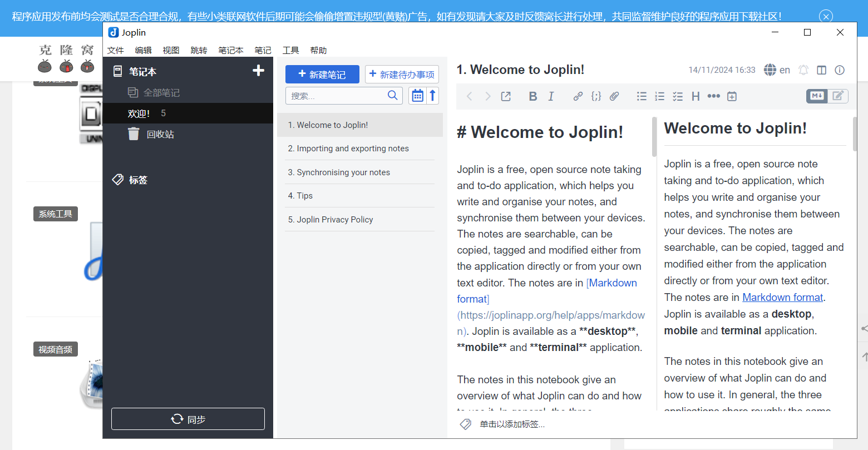The width and height of the screenshot is (868, 450).
Task: Insert date and time with calendar-plus icon
Action: tap(732, 96)
